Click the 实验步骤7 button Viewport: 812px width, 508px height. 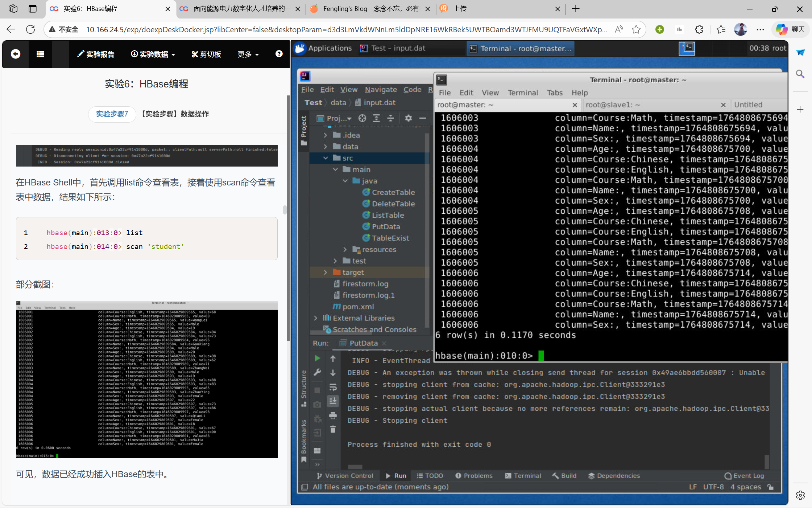coord(112,114)
